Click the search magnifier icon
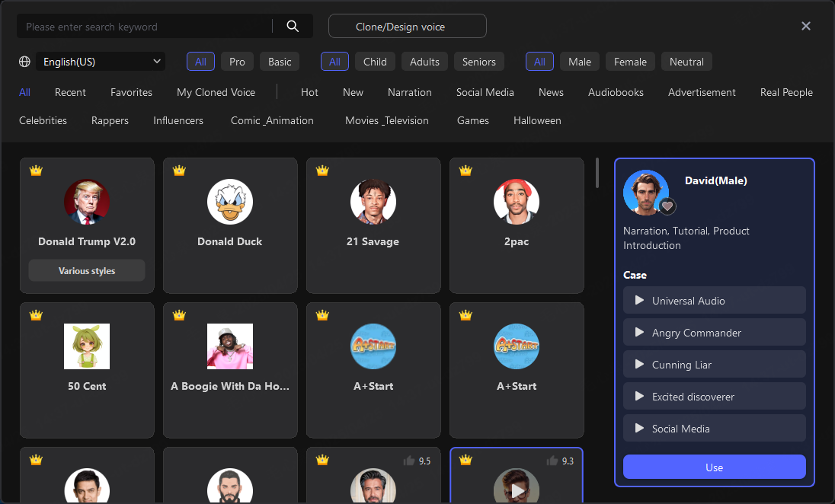The image size is (835, 504). click(x=293, y=25)
